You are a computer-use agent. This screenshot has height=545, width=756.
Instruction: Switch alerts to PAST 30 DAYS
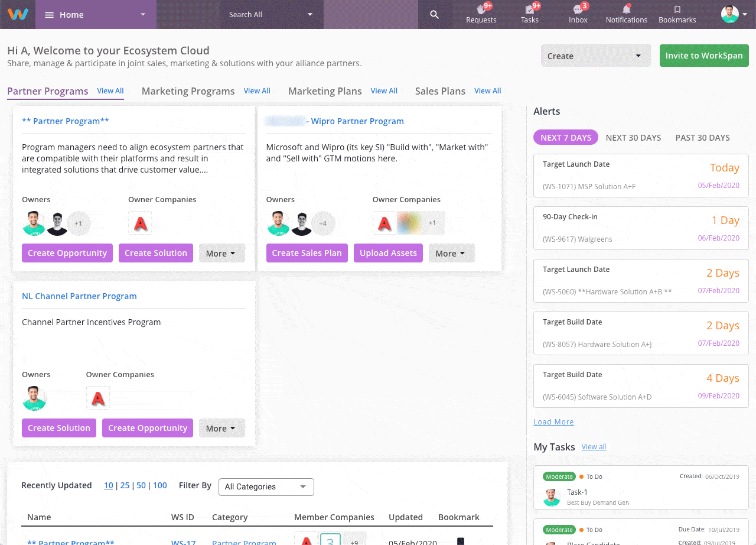(702, 137)
